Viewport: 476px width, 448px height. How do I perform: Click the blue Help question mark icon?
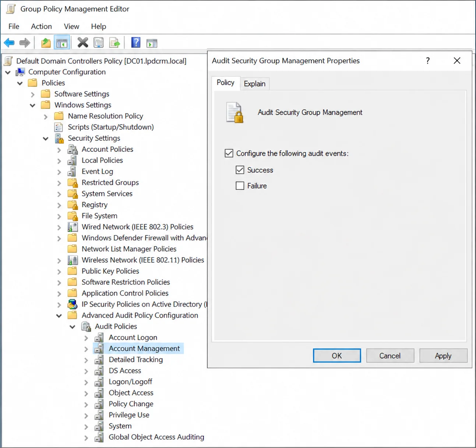[136, 43]
